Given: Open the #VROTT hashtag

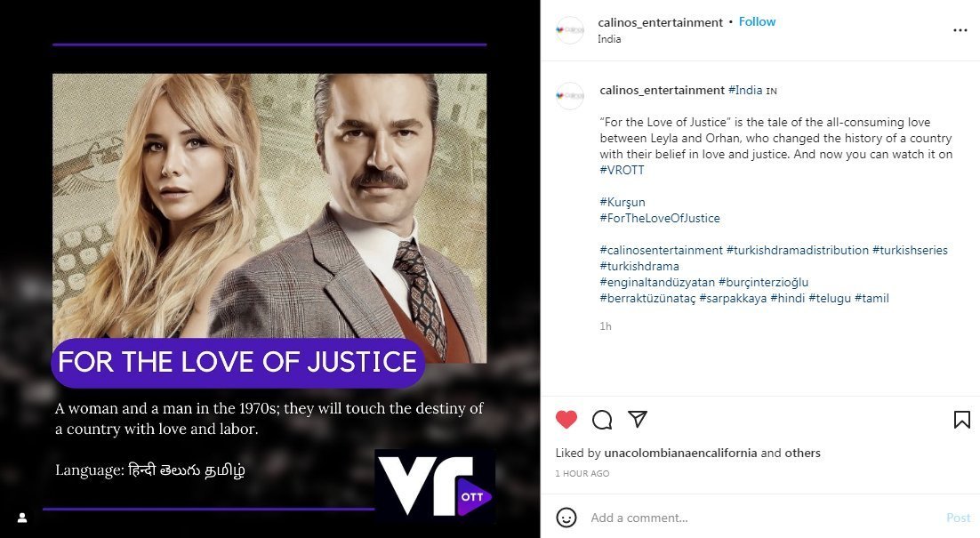Looking at the screenshot, I should click(x=622, y=170).
